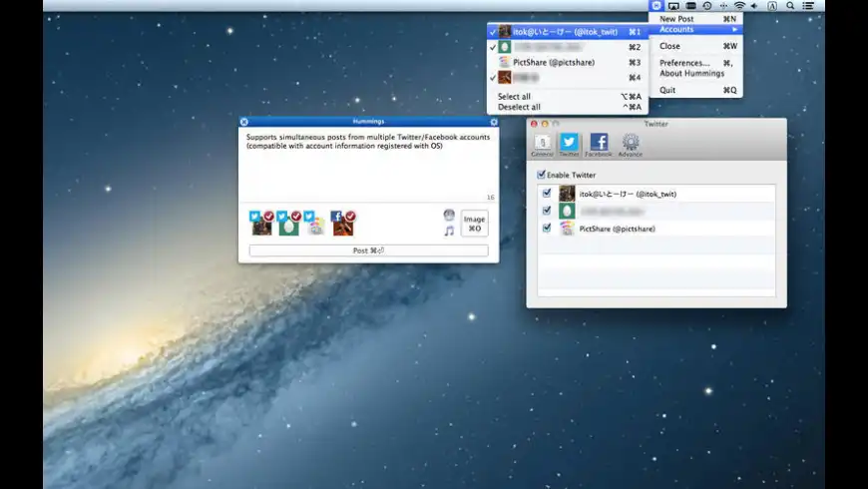Close the Hummings post window with X icon
Screen dimensions: 868x489
[244, 122]
